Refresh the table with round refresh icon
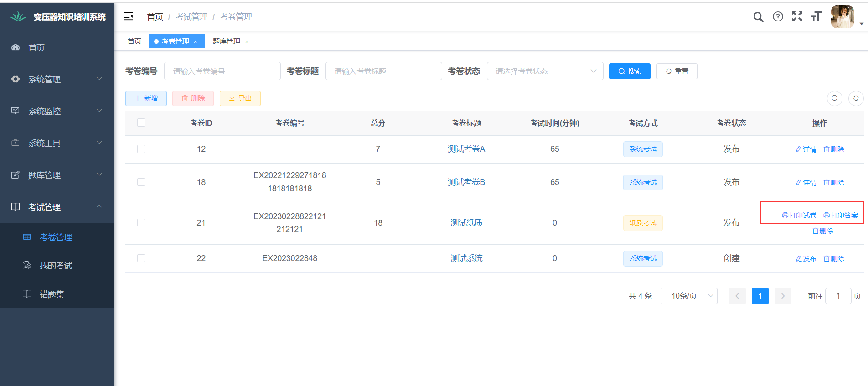 pyautogui.click(x=856, y=98)
